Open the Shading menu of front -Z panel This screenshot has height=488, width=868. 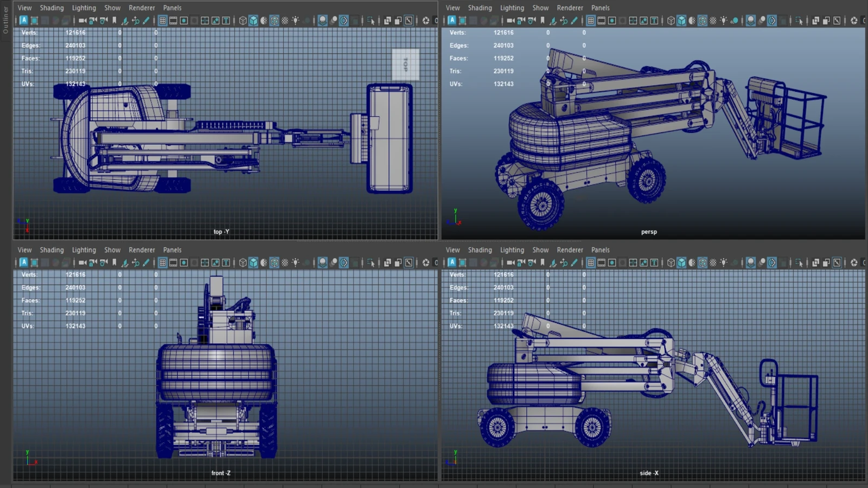(52, 250)
